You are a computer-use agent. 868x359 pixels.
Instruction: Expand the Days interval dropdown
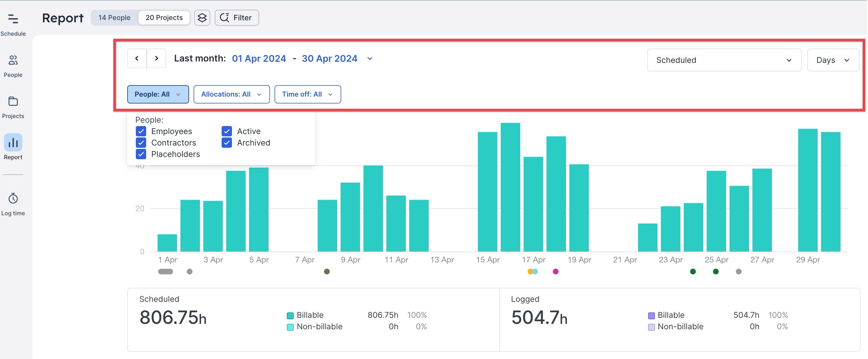tap(833, 60)
